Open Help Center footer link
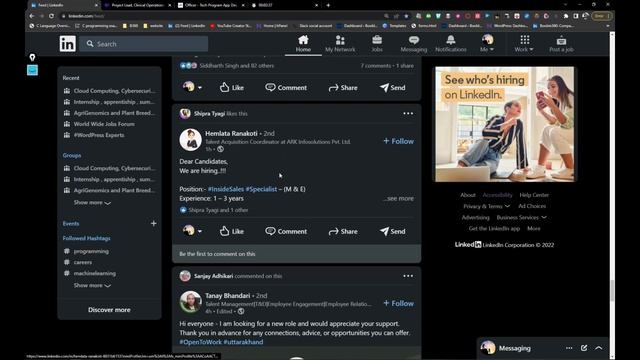Image resolution: width=640 pixels, height=360 pixels. pos(534,195)
